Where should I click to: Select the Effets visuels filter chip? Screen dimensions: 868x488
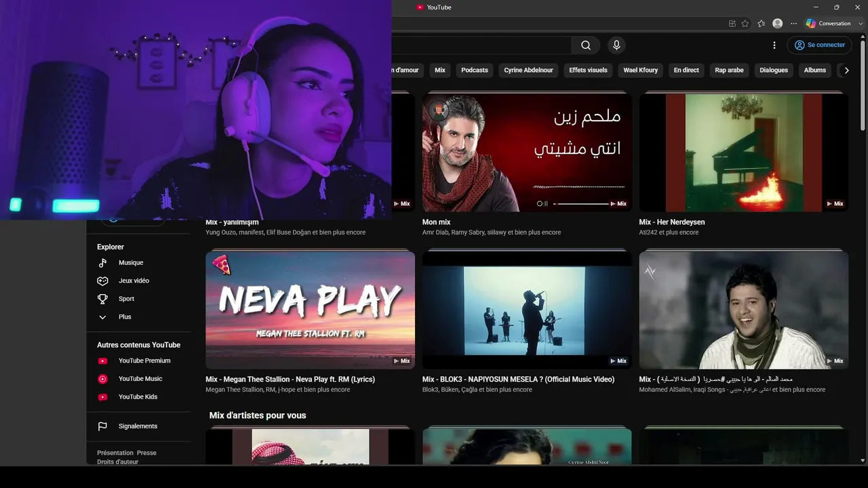tap(588, 70)
